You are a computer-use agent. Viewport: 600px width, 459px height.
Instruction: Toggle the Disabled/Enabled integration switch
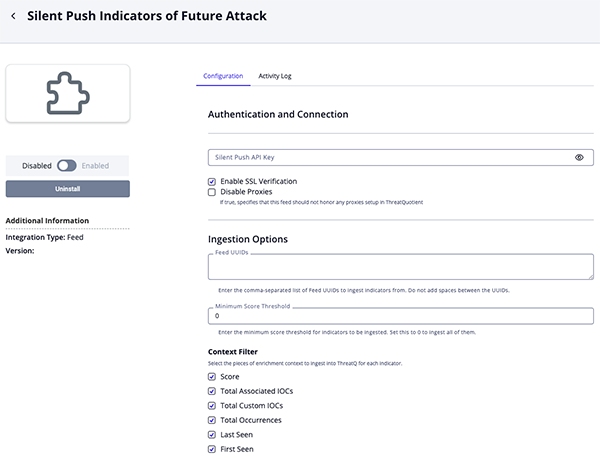(67, 165)
